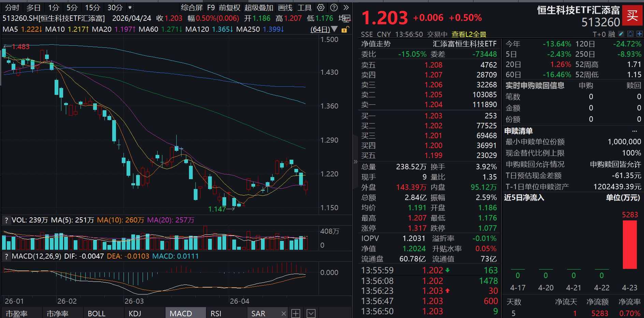Toggle the chart lock icon

(345, 29)
